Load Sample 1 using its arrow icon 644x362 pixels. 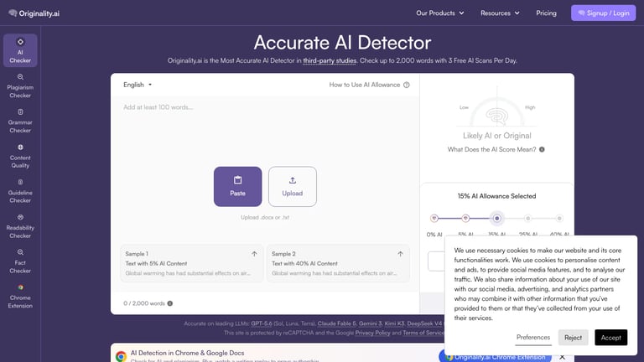coord(254,254)
